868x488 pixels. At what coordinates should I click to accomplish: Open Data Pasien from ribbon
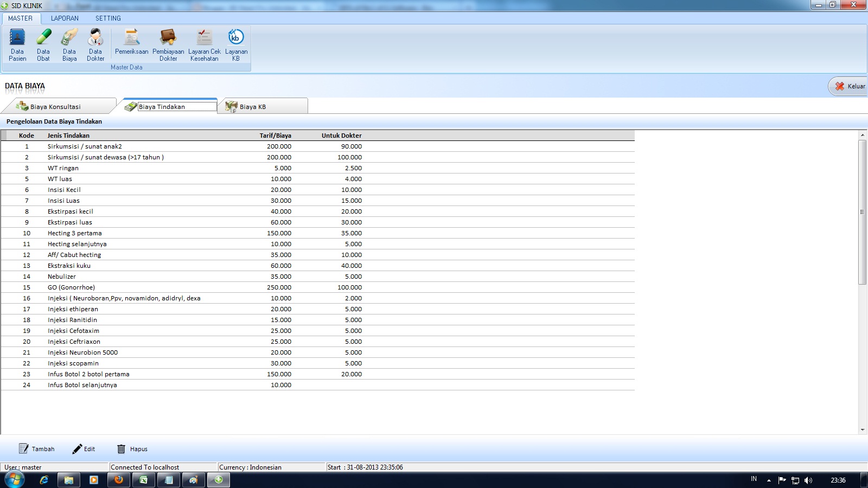17,44
